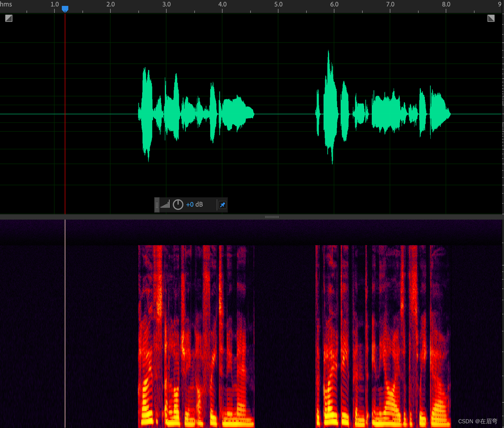
Task: Click the blue playhead marker on the ruler
Action: (x=65, y=9)
